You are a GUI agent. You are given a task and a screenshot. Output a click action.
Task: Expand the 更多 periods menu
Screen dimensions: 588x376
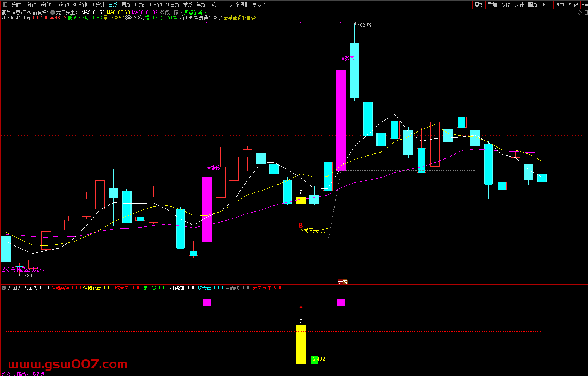point(259,5)
